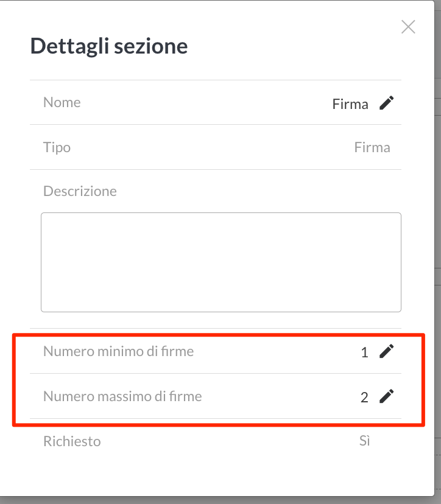Image resolution: width=441 pixels, height=504 pixels.
Task: Click pencil icon for Numero minimo di firme
Action: point(386,351)
